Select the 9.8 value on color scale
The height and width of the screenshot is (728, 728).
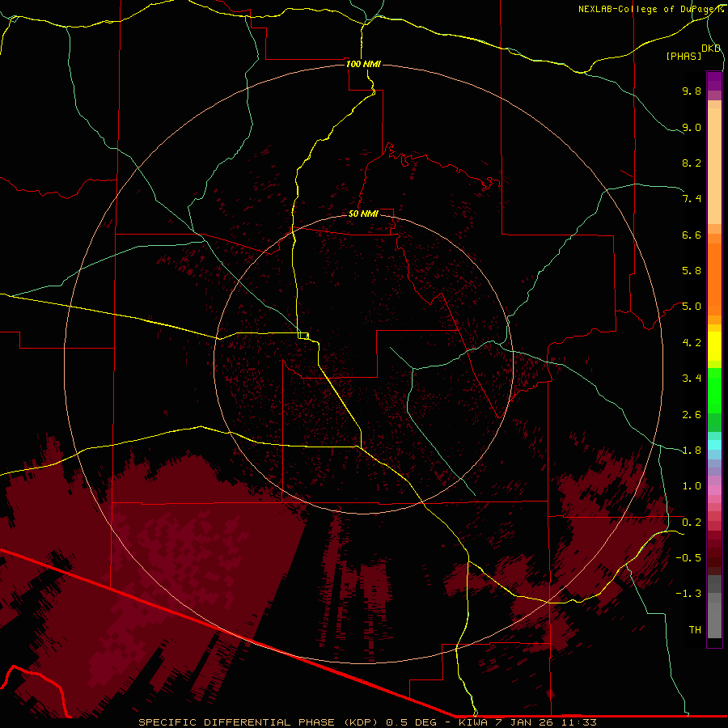pyautogui.click(x=692, y=91)
